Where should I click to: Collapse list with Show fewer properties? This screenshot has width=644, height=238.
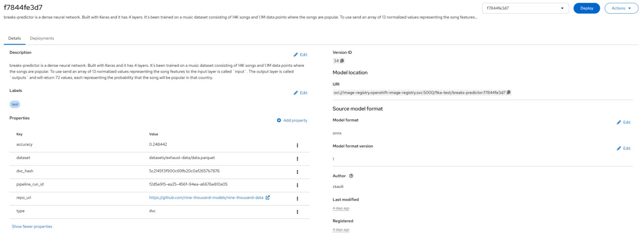[32, 226]
